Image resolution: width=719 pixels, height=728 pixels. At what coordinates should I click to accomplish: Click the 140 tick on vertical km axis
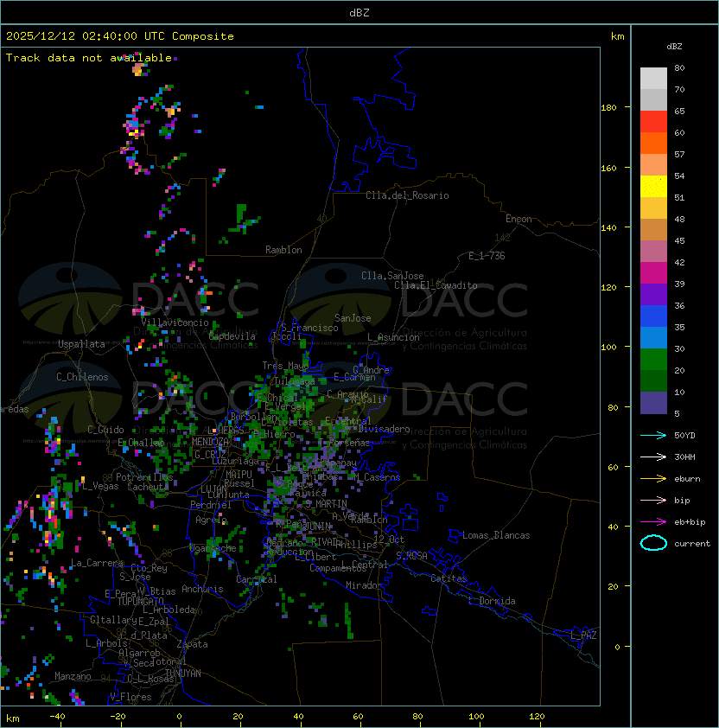click(x=608, y=227)
